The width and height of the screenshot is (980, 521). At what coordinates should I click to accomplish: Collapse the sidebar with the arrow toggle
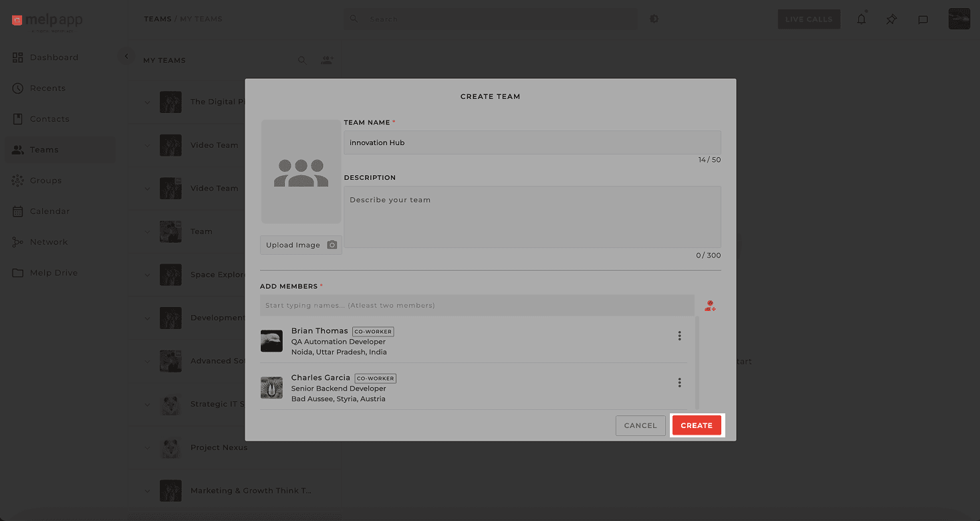coord(126,56)
